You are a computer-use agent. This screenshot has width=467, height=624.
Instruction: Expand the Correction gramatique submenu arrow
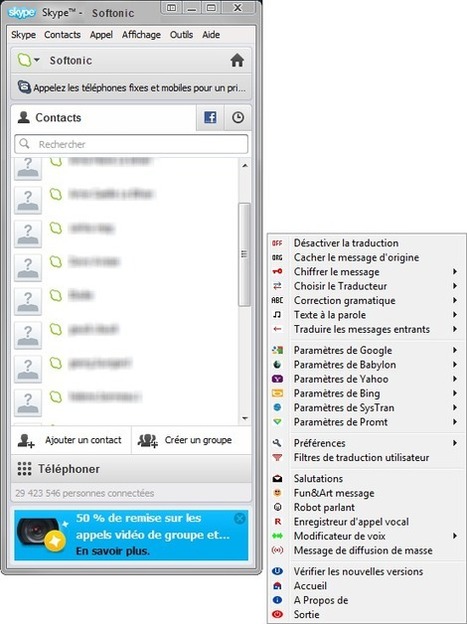coord(455,300)
